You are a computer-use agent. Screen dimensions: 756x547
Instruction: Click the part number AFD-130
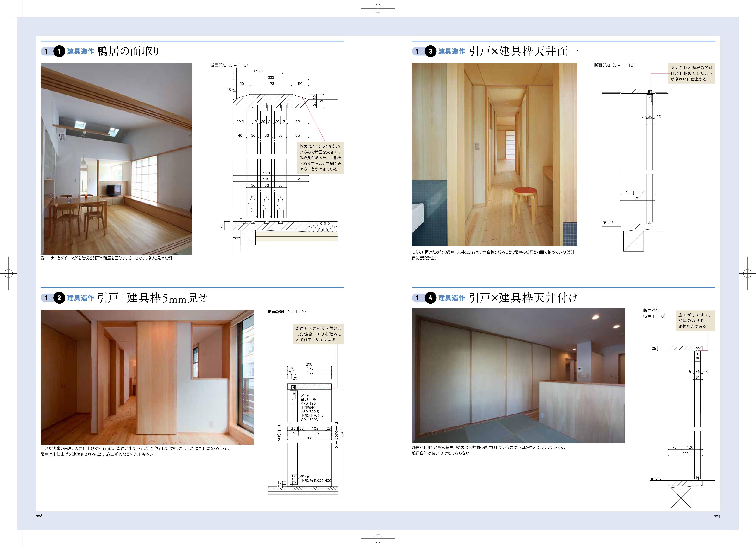pyautogui.click(x=308, y=403)
